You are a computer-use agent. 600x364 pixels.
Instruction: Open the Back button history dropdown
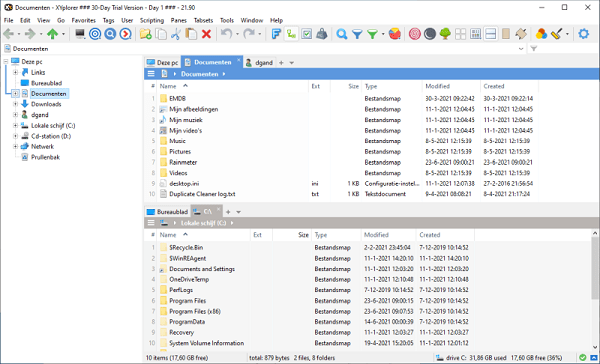(x=19, y=34)
